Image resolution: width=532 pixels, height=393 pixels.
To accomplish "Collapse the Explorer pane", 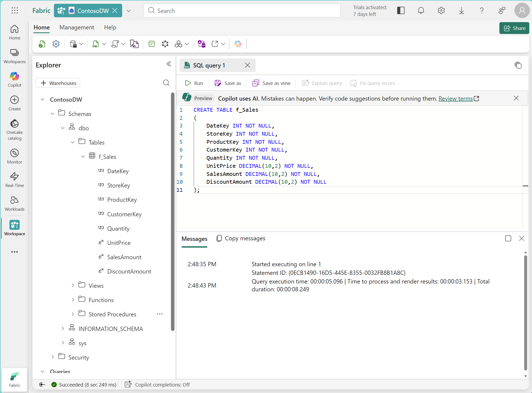I will pyautogui.click(x=169, y=64).
